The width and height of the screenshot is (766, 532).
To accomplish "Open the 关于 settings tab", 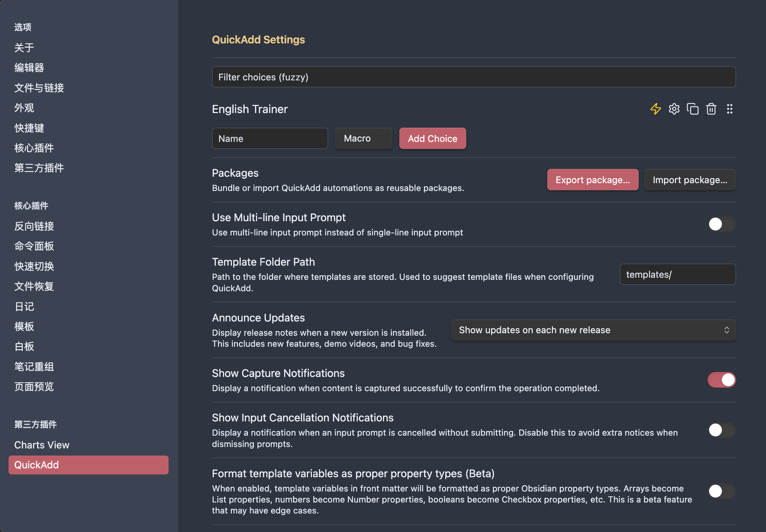I will (89, 48).
